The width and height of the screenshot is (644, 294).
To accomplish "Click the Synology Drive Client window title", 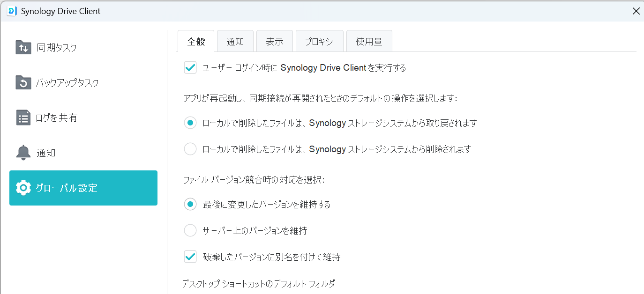I will point(61,11).
